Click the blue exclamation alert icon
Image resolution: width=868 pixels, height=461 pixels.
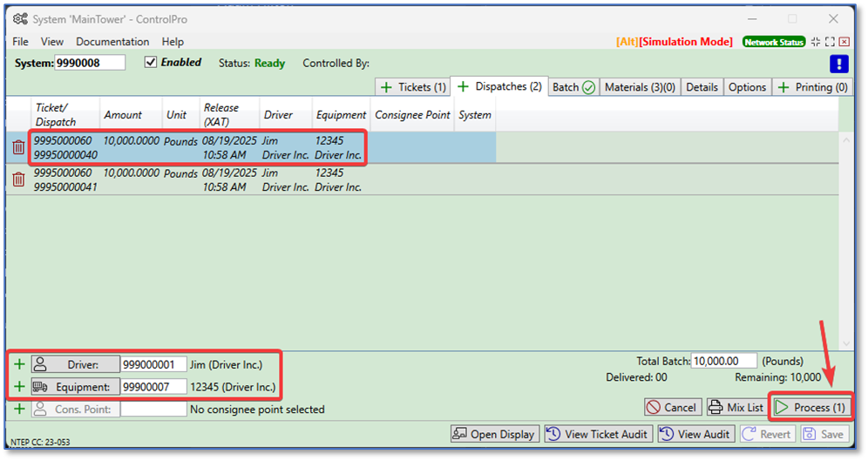click(x=838, y=64)
